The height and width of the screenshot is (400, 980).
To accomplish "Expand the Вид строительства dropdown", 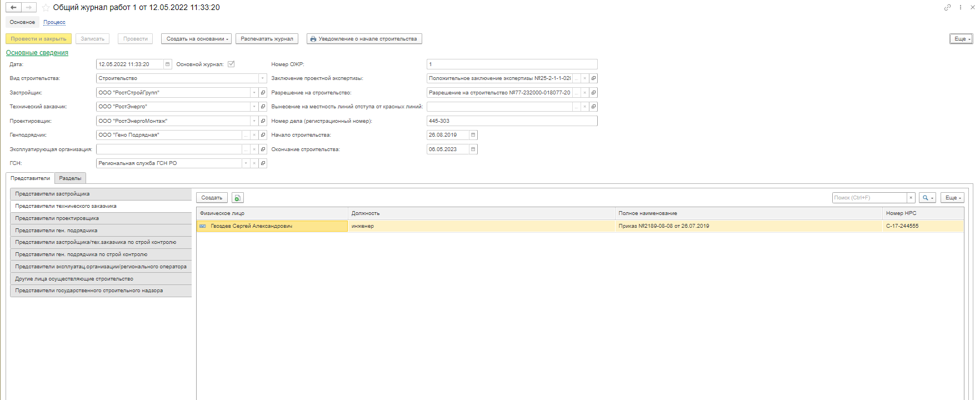I will (x=263, y=78).
